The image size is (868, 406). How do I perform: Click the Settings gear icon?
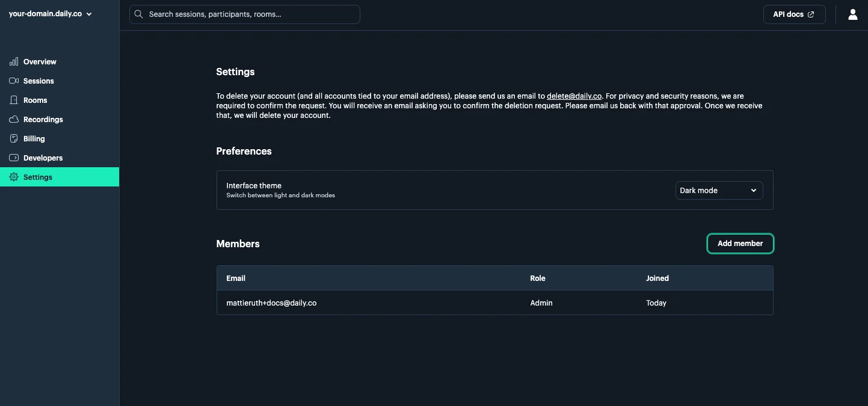14,177
